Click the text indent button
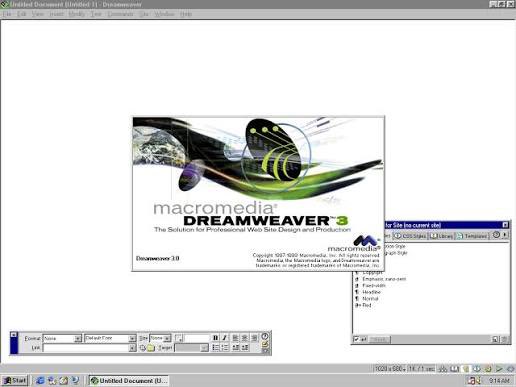 [x=245, y=348]
